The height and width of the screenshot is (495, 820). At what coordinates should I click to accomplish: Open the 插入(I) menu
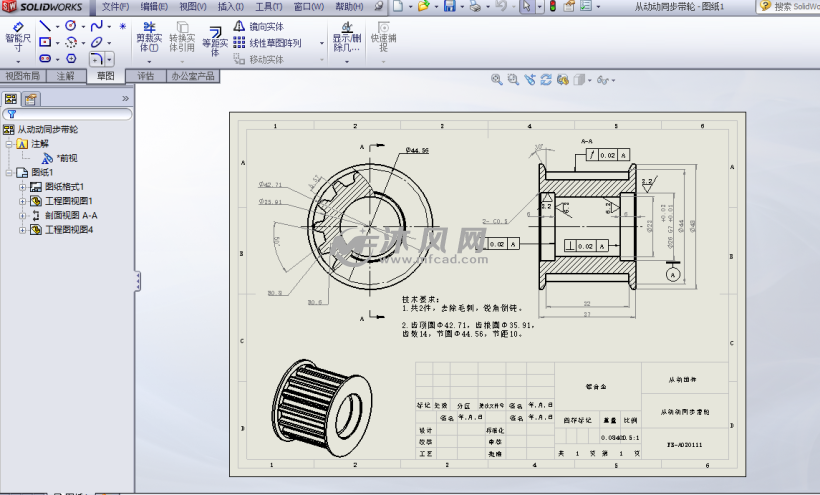231,7
